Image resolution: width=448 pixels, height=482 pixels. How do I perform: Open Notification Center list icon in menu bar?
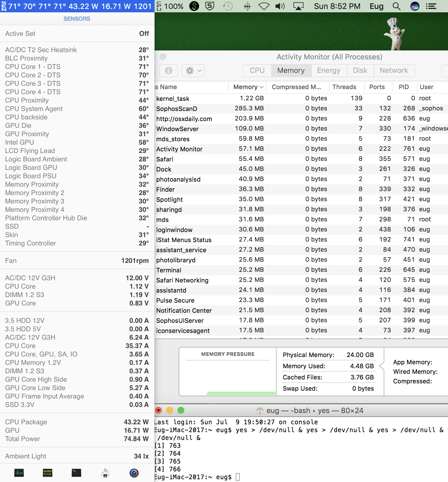[x=431, y=6]
